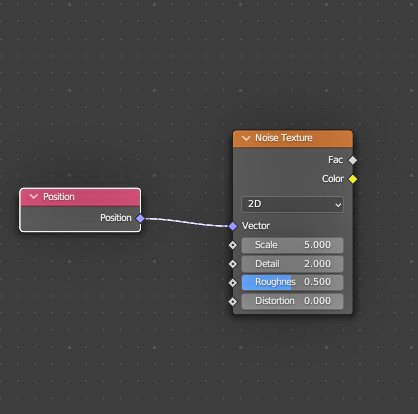The height and width of the screenshot is (414, 418).
Task: Collapse the Position node with its chevron
Action: point(34,197)
